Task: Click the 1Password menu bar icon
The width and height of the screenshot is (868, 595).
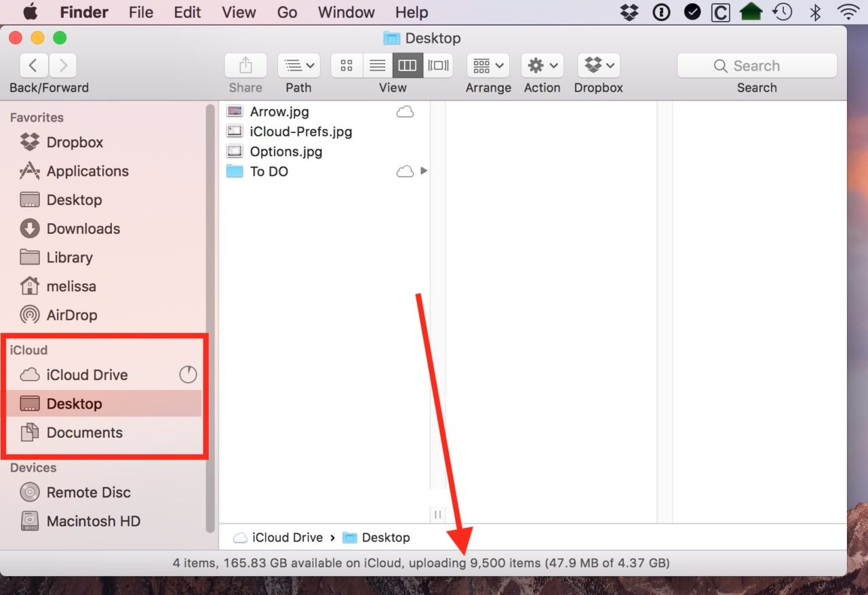Action: coord(661,12)
